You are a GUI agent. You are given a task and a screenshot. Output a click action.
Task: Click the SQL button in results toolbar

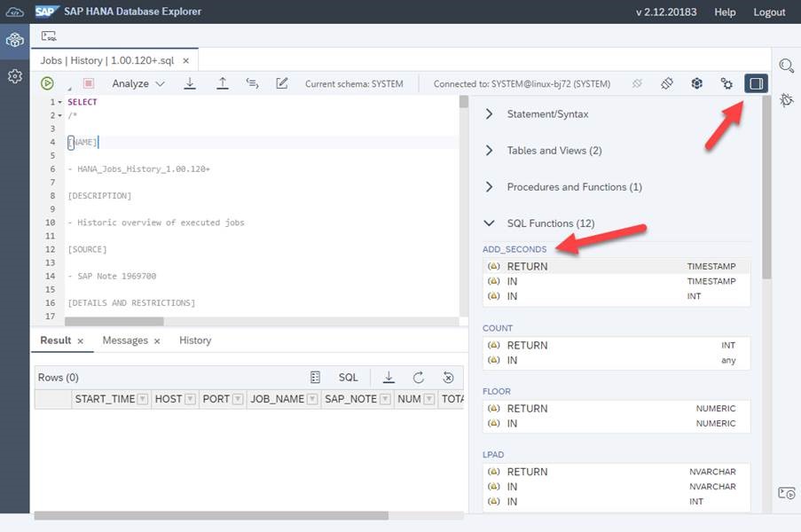[x=349, y=378]
